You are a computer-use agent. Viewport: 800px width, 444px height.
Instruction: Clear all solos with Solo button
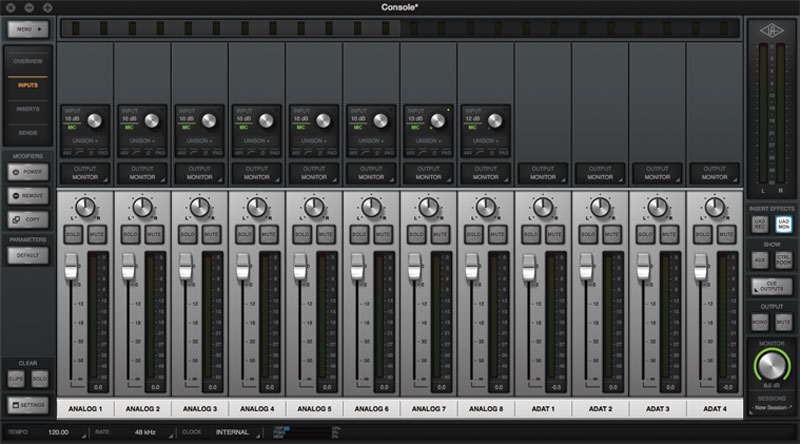pos(39,379)
